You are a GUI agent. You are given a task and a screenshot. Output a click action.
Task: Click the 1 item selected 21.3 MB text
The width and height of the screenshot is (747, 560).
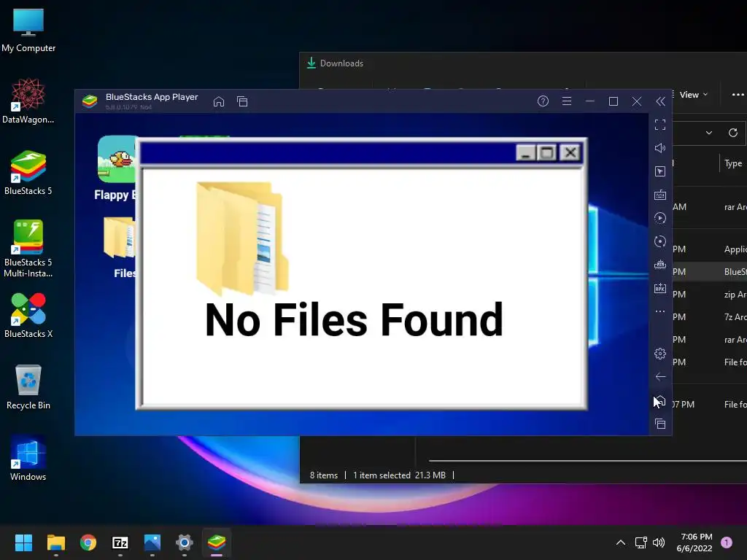tap(399, 475)
